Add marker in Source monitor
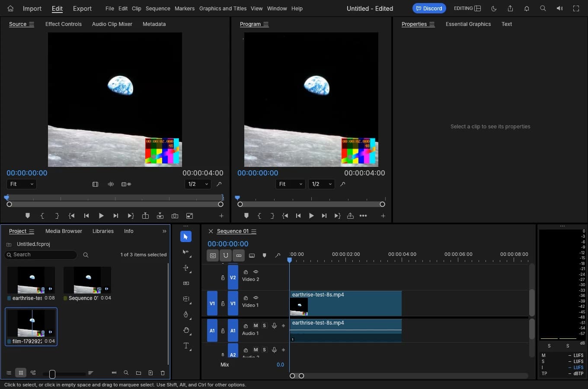 (28, 216)
